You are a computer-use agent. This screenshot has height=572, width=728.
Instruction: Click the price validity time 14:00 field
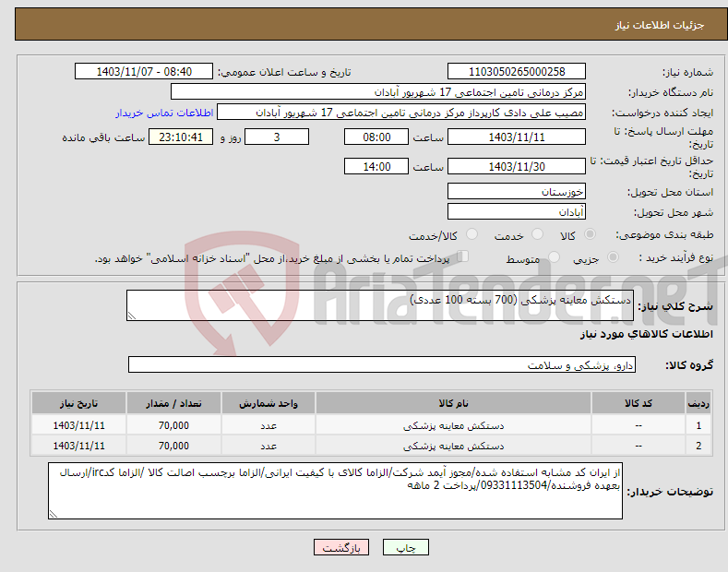coord(376,166)
